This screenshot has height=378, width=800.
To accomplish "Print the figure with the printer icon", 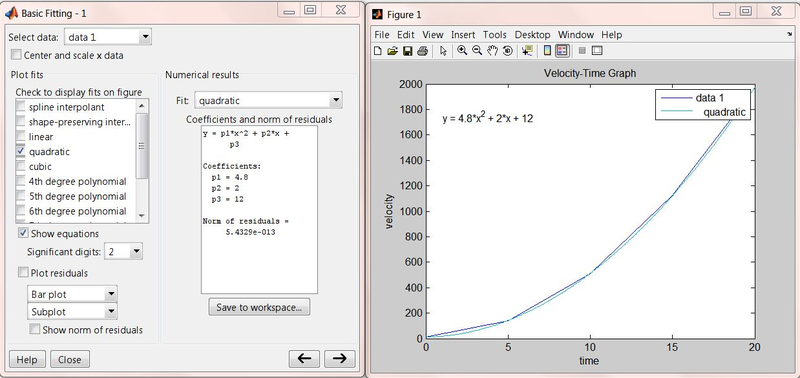I will click(422, 51).
